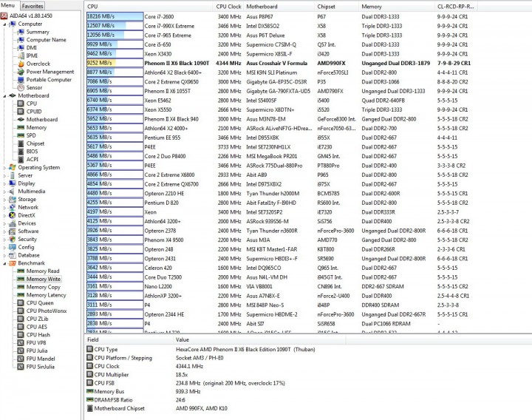Select the Core i7-2600 row
The width and height of the screenshot is (532, 420).
coord(281,16)
